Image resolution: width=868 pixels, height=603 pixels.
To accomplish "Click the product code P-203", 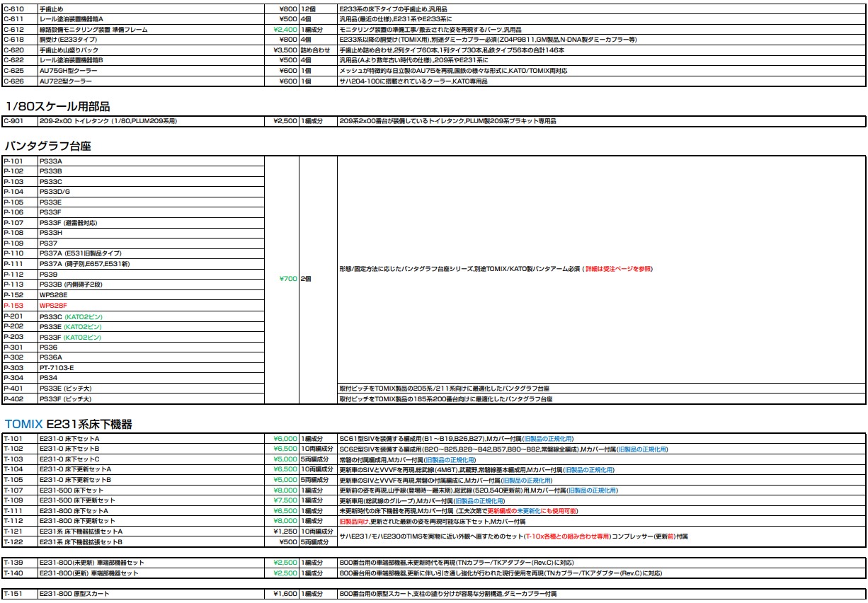I will [13, 337].
